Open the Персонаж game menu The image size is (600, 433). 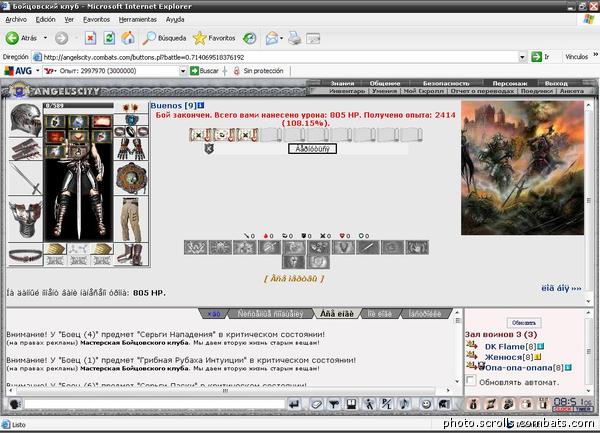(510, 83)
